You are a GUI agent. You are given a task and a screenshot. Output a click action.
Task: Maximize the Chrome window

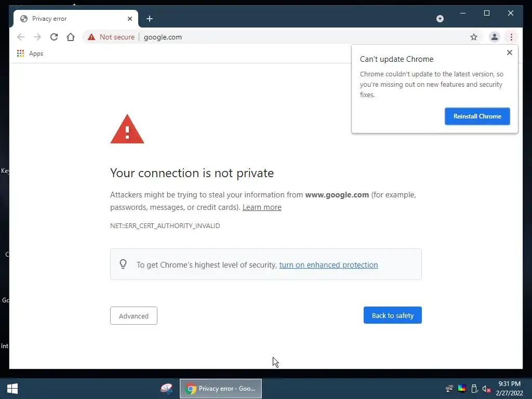pos(486,13)
